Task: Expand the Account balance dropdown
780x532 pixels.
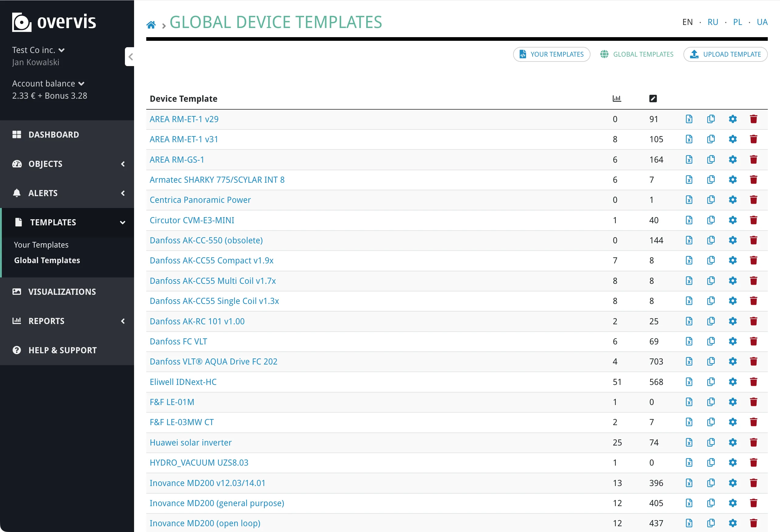Action: pos(48,83)
